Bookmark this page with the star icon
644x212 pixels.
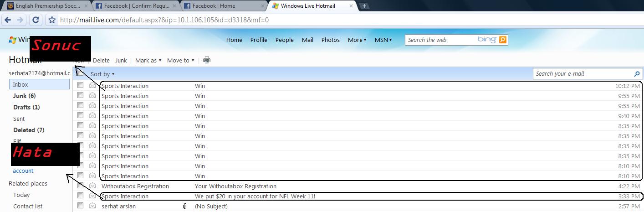[x=52, y=20]
